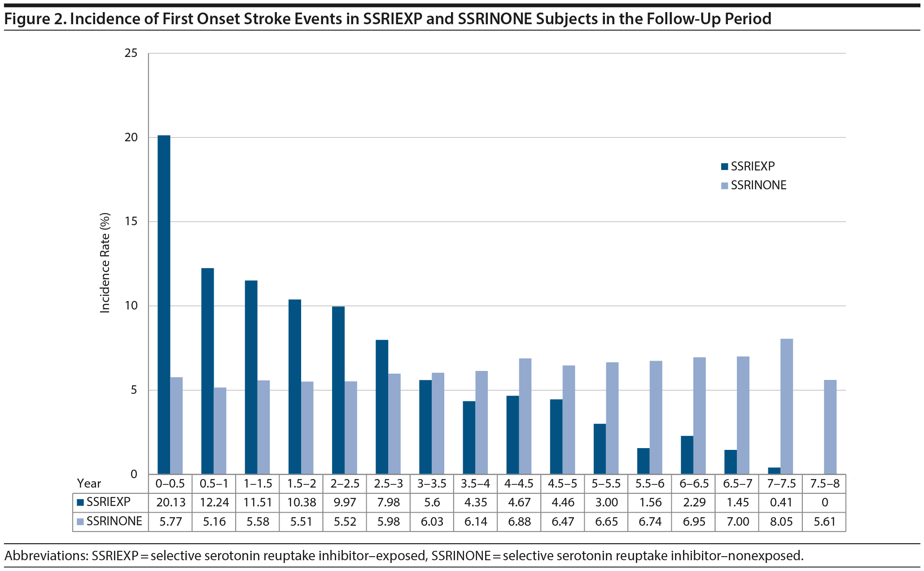Click the table cell showing 8.05
The width and height of the screenshot is (924, 571).
781,522
